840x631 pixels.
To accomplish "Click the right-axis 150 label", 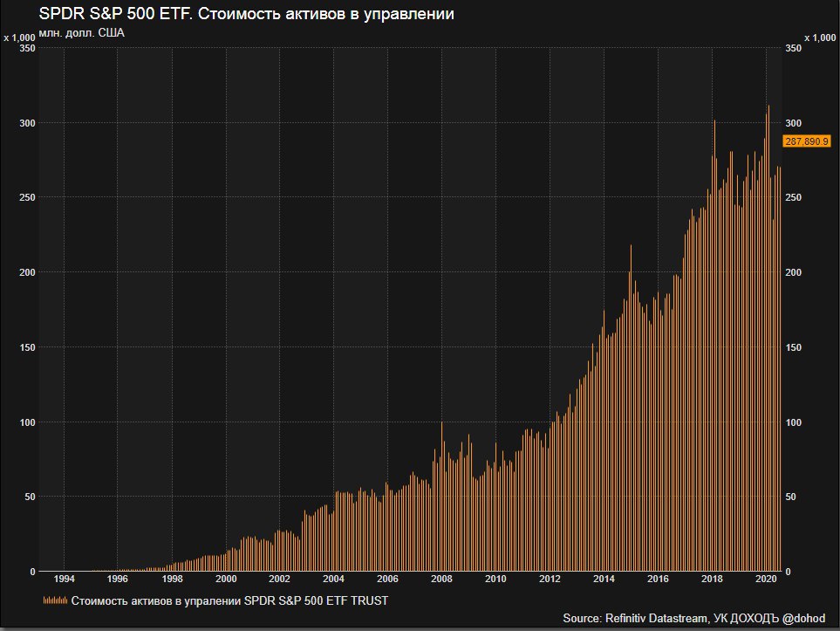I will pyautogui.click(x=794, y=347).
